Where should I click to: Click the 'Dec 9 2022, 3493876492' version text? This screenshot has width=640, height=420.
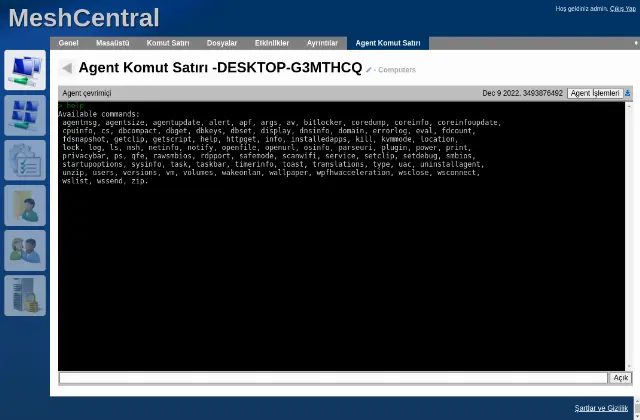(x=522, y=93)
